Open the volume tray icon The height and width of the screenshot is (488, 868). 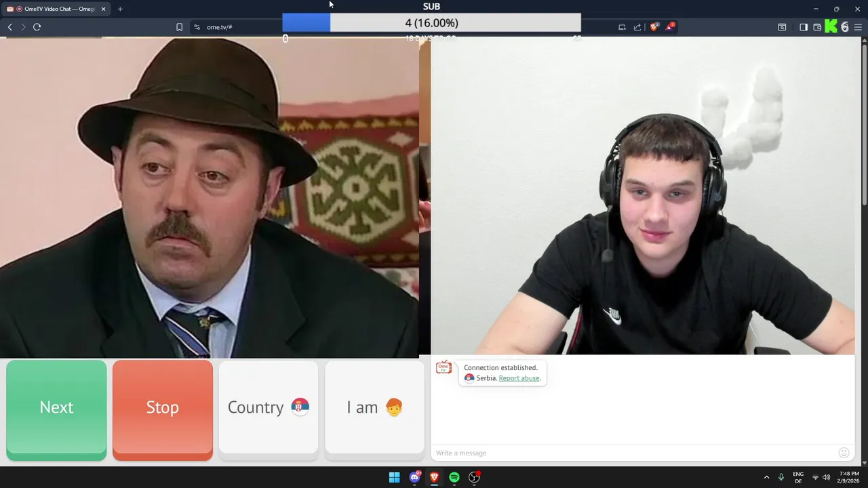pyautogui.click(x=826, y=477)
